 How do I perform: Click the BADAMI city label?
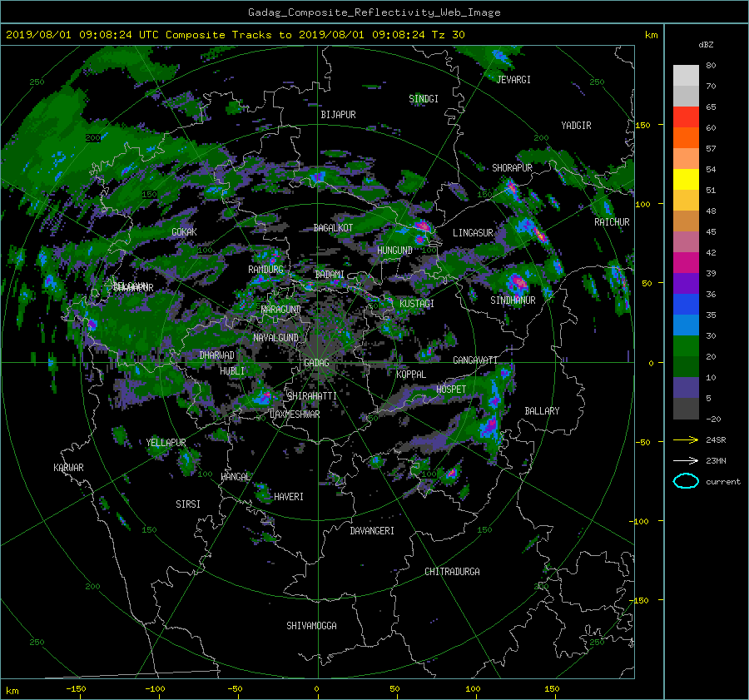click(330, 275)
